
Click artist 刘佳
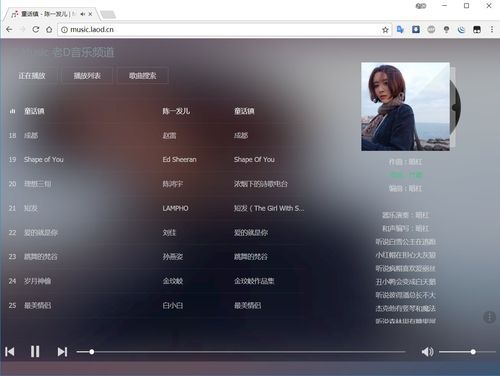click(169, 232)
